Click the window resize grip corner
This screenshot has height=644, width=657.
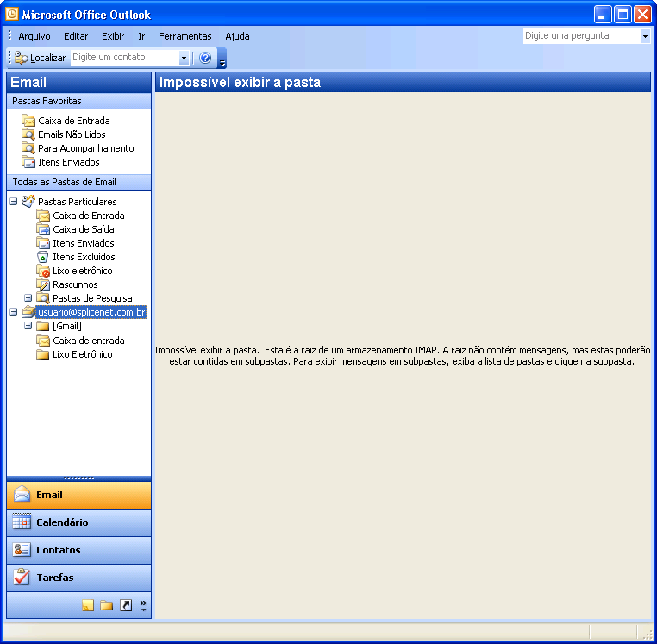647,635
